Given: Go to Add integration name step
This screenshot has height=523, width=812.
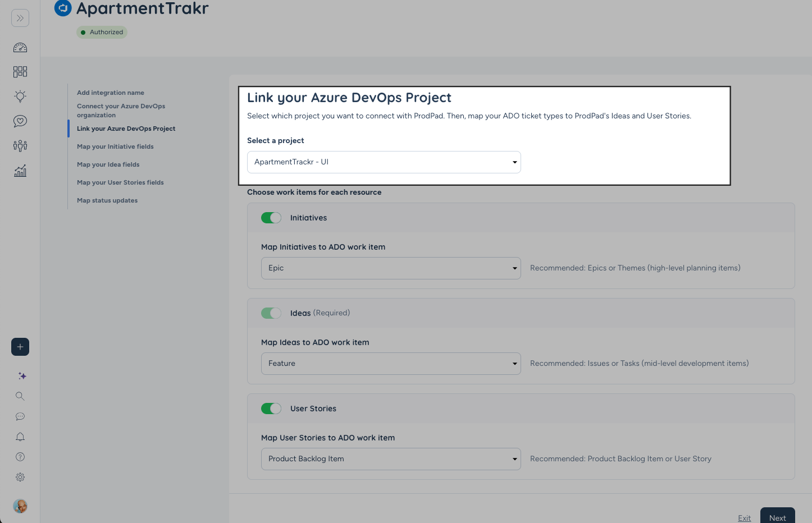Looking at the screenshot, I should (x=111, y=93).
